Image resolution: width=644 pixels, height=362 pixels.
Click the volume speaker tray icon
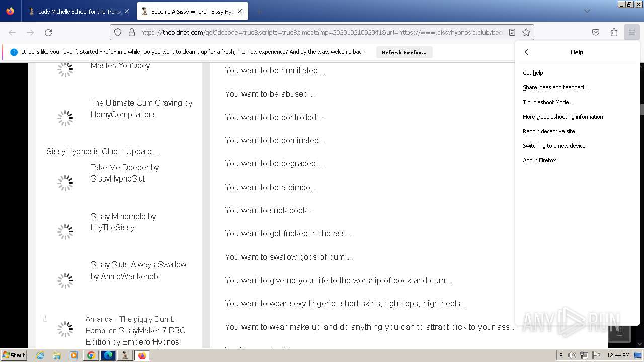(x=572, y=355)
